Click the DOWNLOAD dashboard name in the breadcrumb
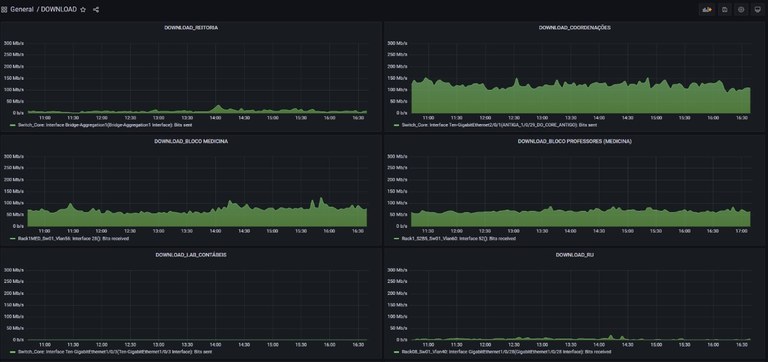Image resolution: width=768 pixels, height=362 pixels. pyautogui.click(x=59, y=9)
